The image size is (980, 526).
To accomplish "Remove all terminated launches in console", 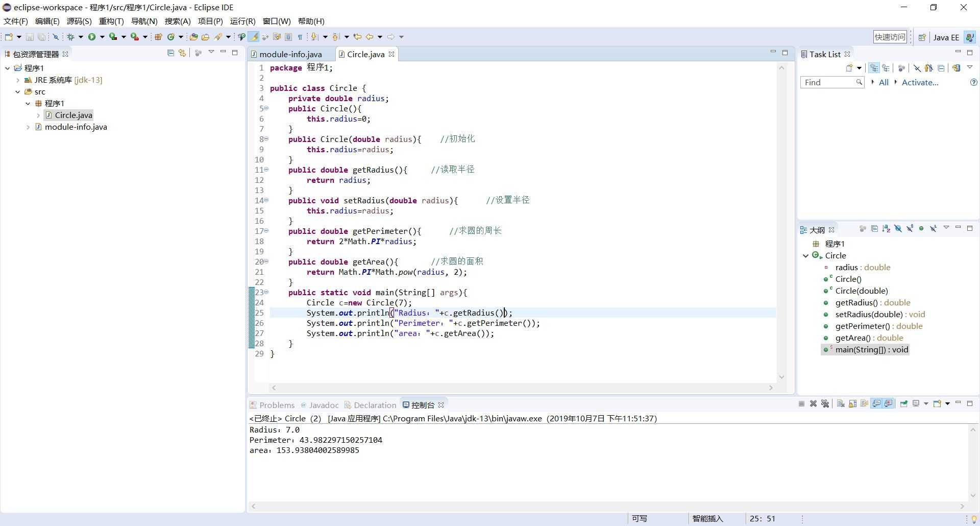I will (825, 403).
